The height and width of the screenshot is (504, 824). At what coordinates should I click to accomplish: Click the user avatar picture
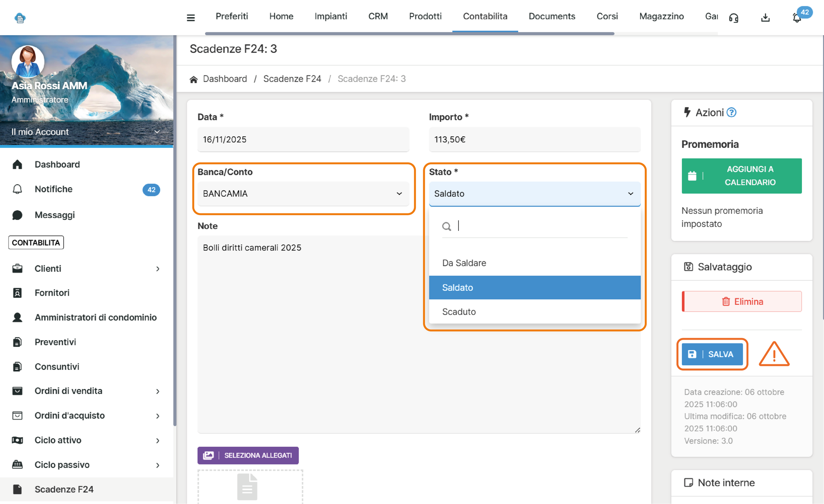[x=28, y=62]
